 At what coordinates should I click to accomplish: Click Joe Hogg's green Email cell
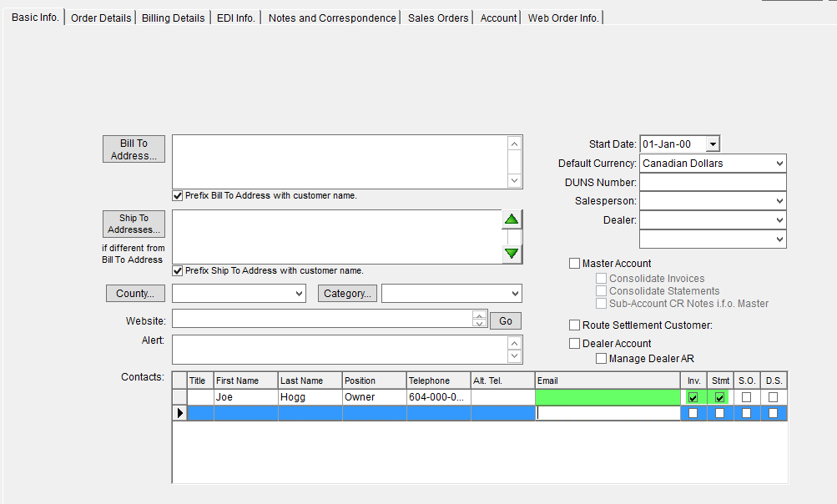[608, 397]
